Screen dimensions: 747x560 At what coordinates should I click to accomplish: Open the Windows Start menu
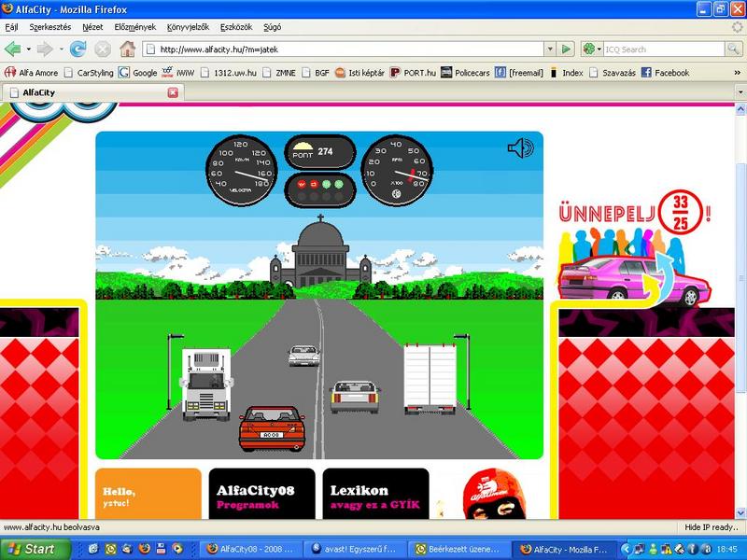pos(35,549)
